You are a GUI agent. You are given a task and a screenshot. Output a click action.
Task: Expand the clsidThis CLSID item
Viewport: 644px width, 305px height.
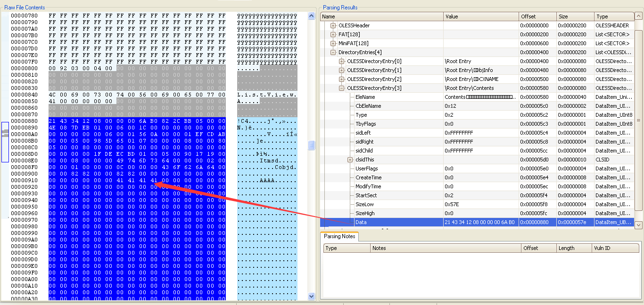pyautogui.click(x=350, y=160)
